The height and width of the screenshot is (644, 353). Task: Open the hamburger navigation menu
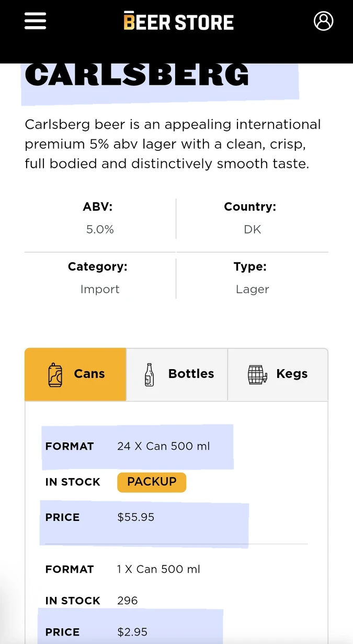pos(35,21)
